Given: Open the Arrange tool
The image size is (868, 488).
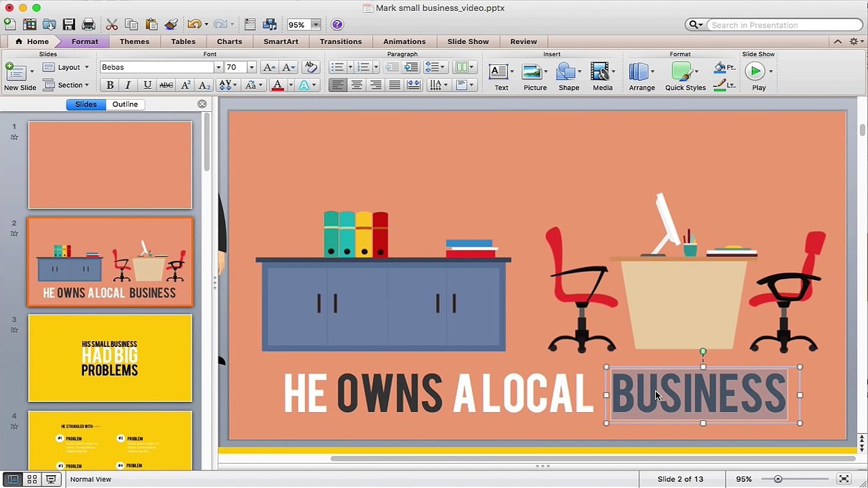Looking at the screenshot, I should 641,77.
